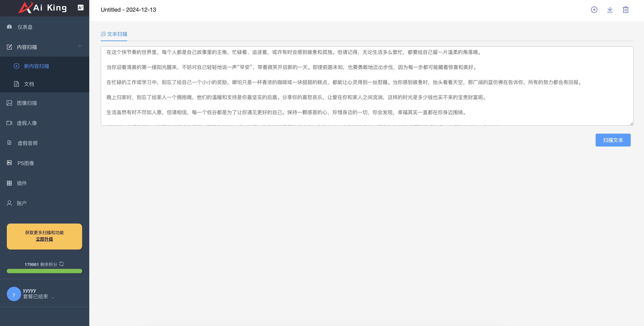This screenshot has height=326, width=644.
Task: Expand yyyyy user account dropdown arrow
Action: (53, 298)
